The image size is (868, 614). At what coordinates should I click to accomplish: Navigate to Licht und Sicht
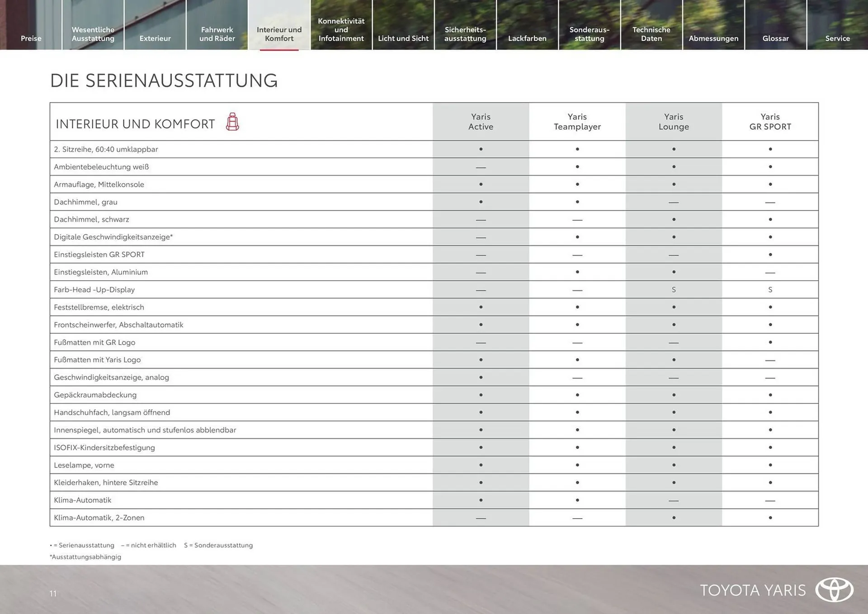[x=403, y=38]
